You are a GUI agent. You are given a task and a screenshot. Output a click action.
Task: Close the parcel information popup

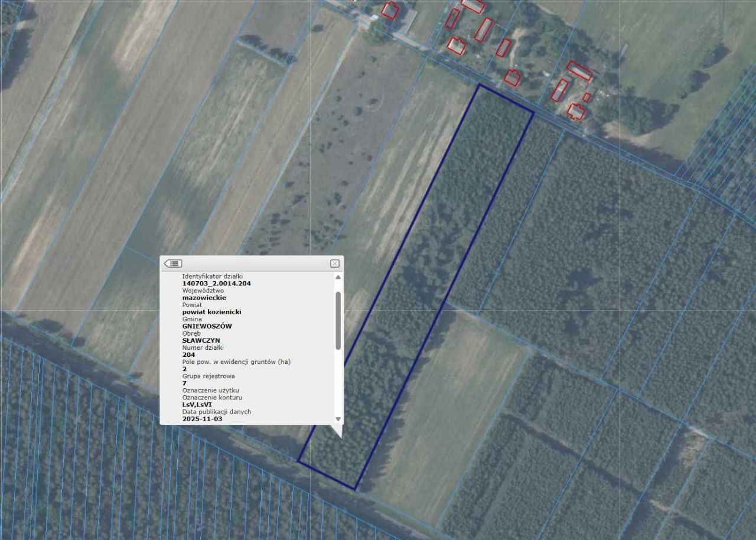(x=335, y=264)
